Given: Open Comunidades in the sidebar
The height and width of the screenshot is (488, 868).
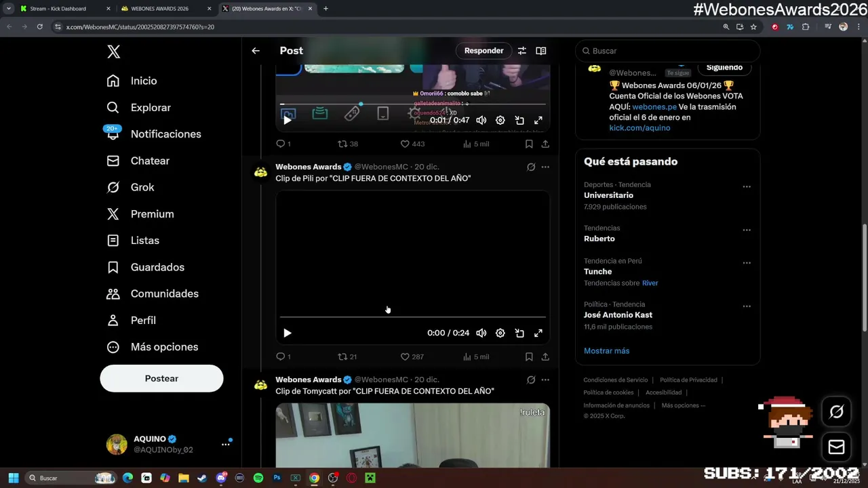Looking at the screenshot, I should coord(153,293).
